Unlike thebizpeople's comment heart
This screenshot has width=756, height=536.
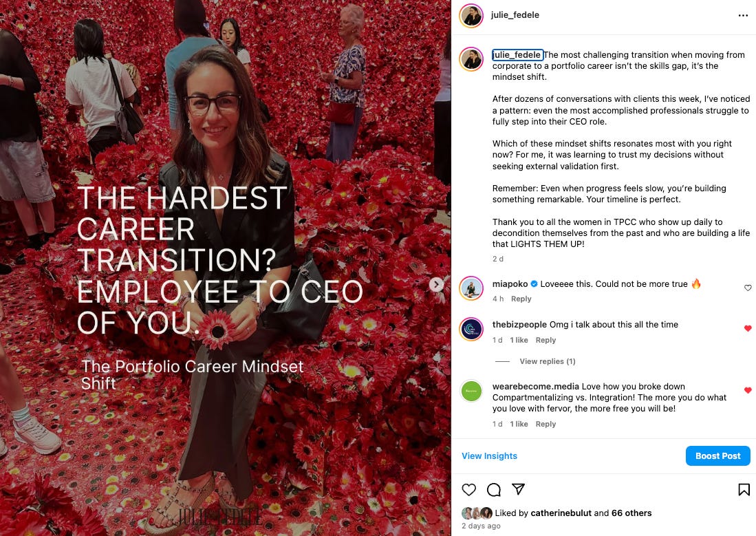748,328
